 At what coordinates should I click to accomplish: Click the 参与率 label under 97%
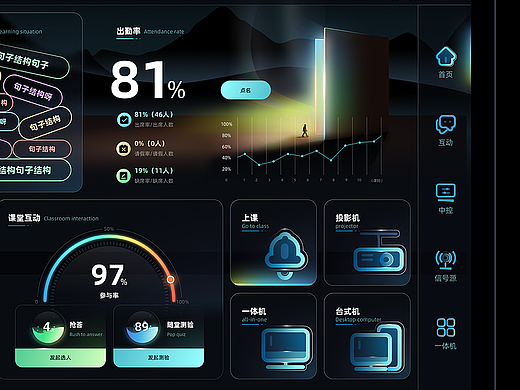109,296
